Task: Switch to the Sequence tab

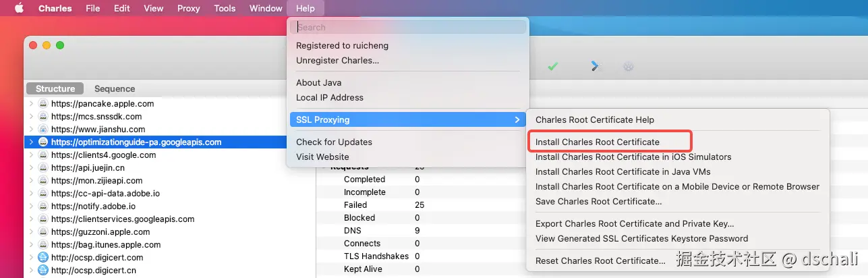Action: pyautogui.click(x=115, y=88)
